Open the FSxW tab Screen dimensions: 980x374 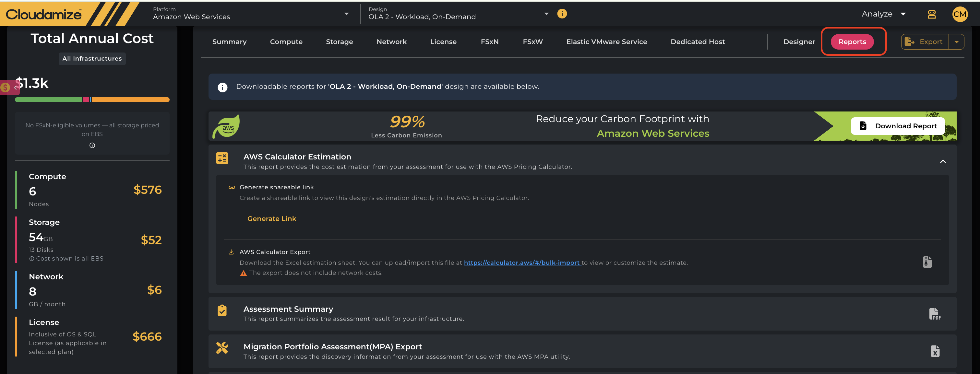pos(532,42)
